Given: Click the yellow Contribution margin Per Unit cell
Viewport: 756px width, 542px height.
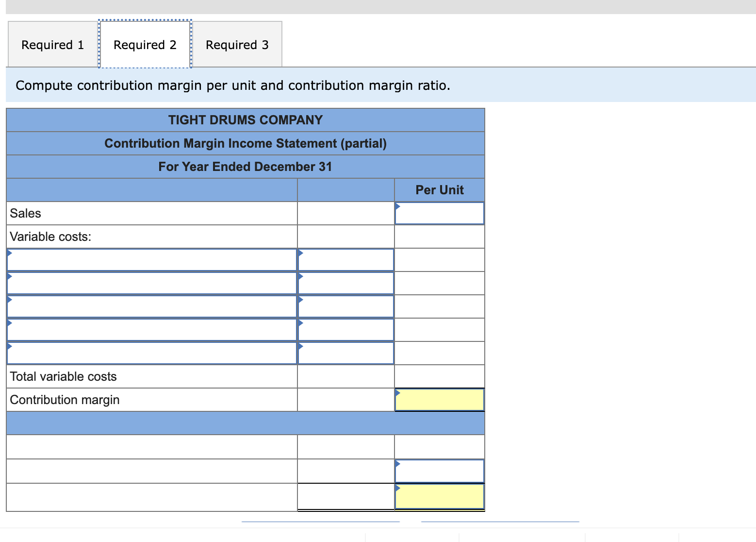Looking at the screenshot, I should [x=439, y=399].
